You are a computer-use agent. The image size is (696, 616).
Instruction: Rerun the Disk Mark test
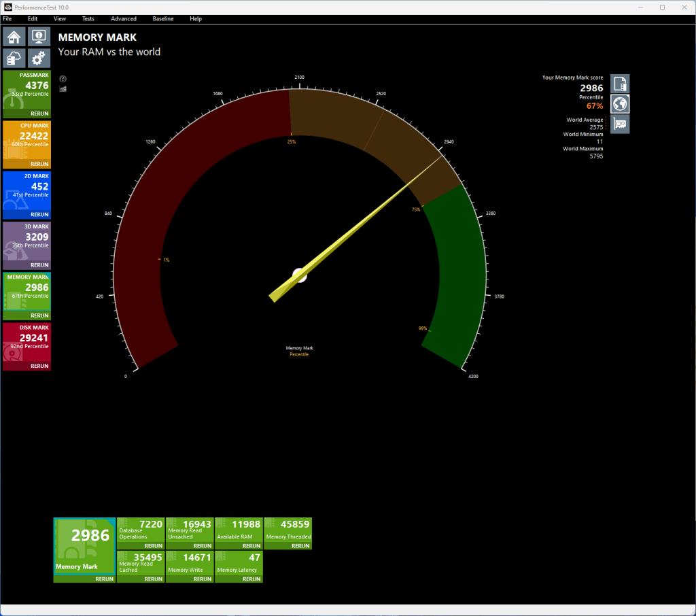pyautogui.click(x=39, y=366)
